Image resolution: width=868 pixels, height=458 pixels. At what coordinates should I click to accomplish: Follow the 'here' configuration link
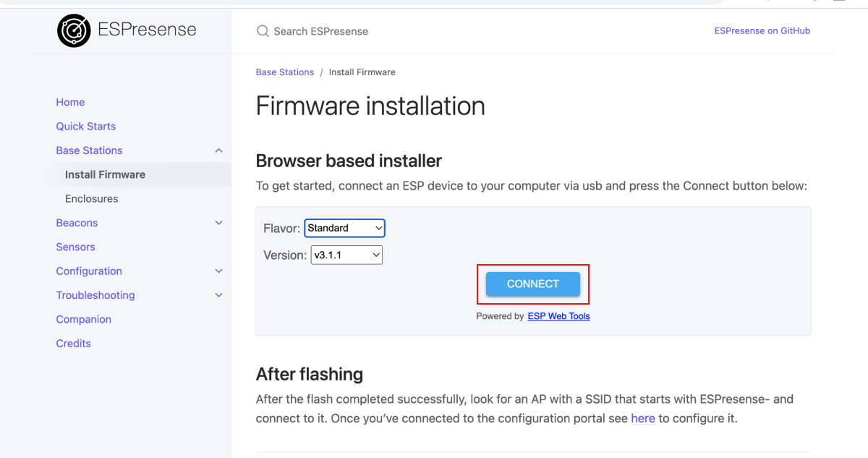click(643, 418)
